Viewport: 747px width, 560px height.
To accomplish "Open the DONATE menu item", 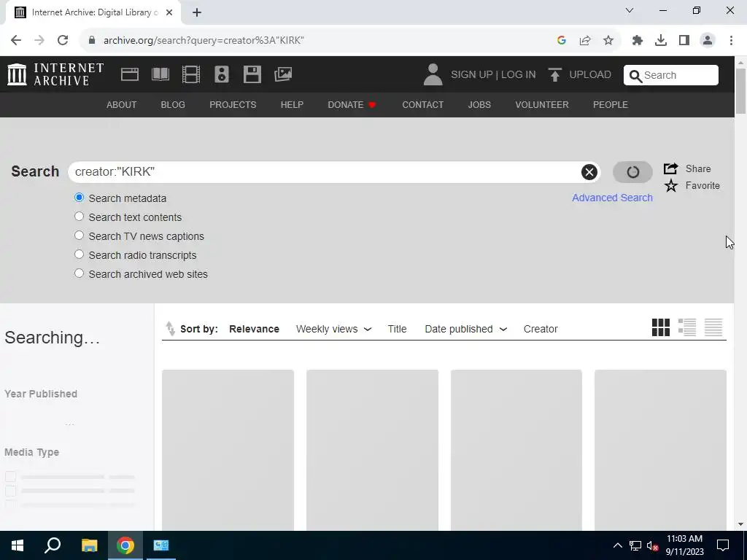I will [x=352, y=105].
